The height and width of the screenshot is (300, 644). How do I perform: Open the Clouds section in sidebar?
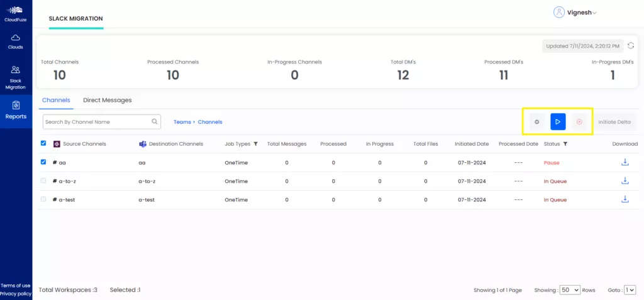point(16,42)
